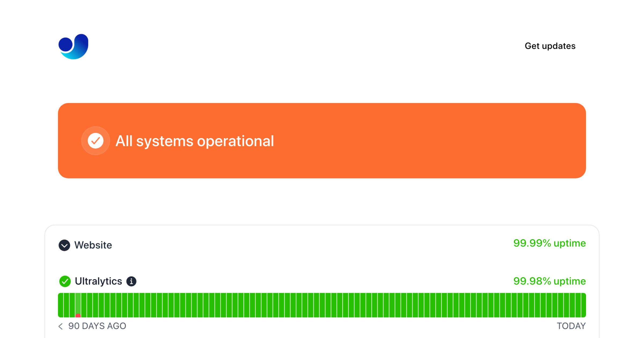Open the Ultralytics info icon
Screen dimensions: 644x338
[x=131, y=281]
